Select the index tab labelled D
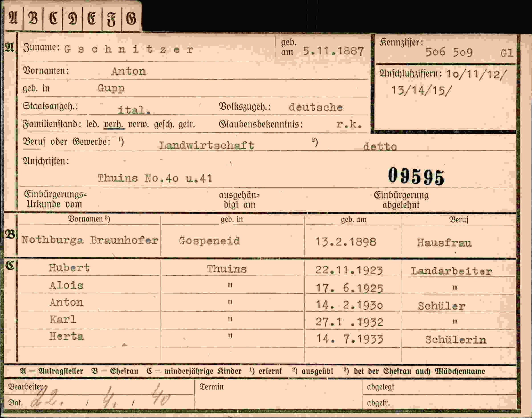This screenshot has height=418, width=532. pyautogui.click(x=73, y=18)
